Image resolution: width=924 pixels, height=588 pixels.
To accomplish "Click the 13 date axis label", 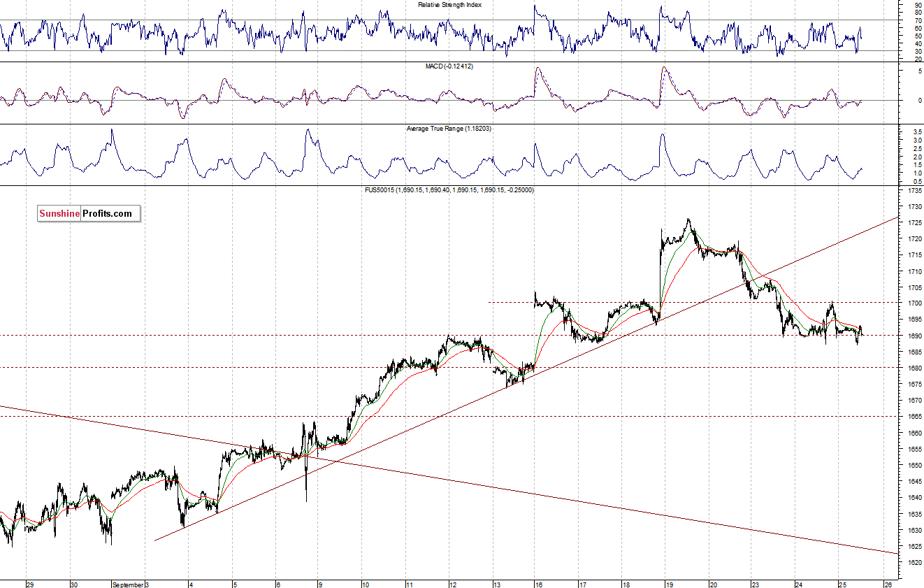I will [x=497, y=584].
